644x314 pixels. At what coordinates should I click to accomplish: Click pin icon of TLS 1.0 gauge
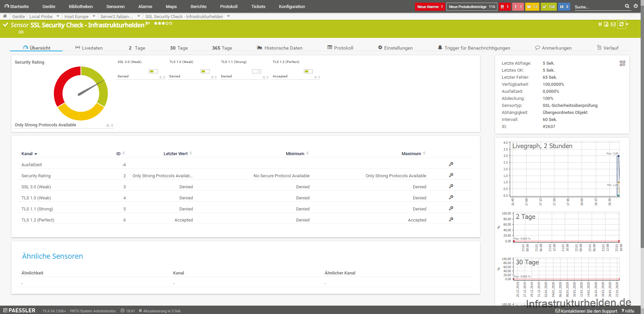coord(216,77)
